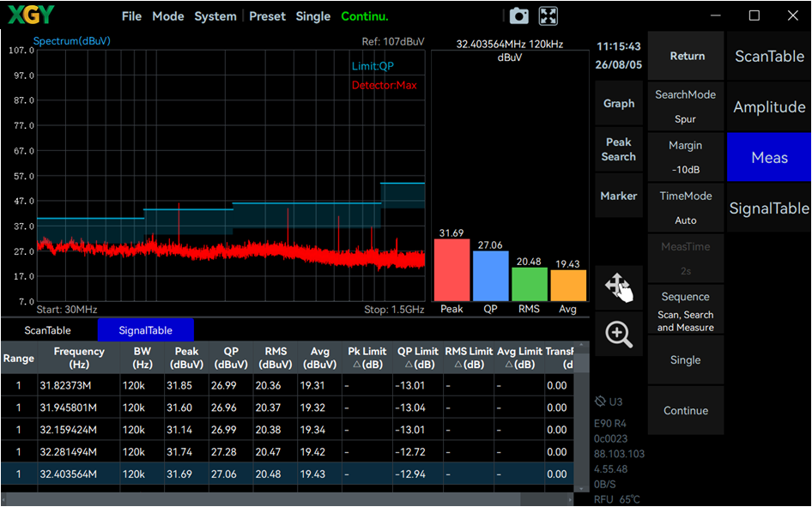The width and height of the screenshot is (812, 507).
Task: Activate the pan/move hand tool
Action: click(619, 287)
